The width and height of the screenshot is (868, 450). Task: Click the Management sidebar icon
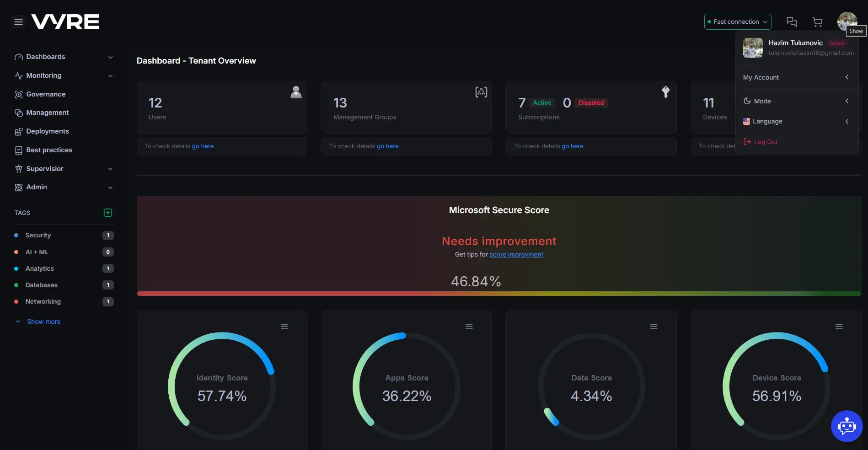(19, 112)
